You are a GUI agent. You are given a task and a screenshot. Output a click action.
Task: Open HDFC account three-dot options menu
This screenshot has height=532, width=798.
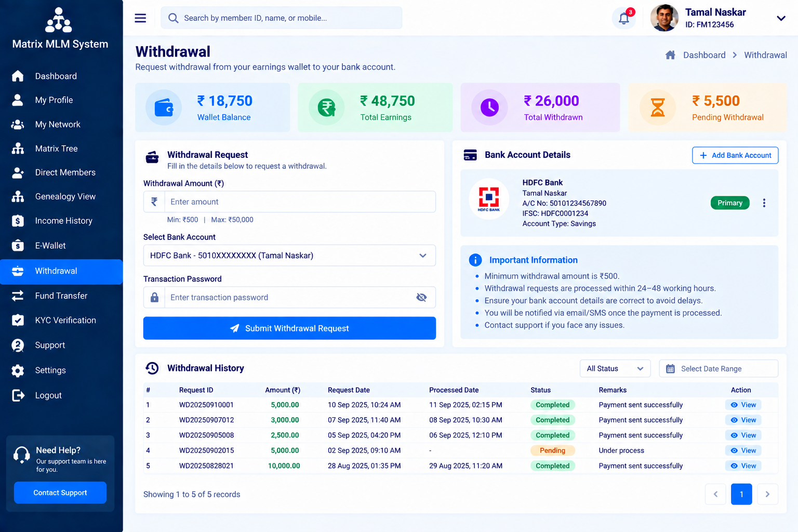point(764,203)
